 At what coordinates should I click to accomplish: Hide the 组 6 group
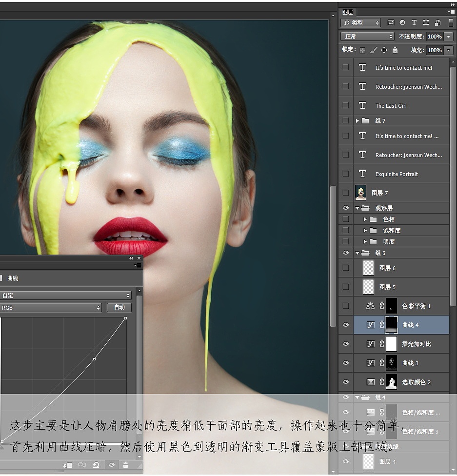(346, 253)
